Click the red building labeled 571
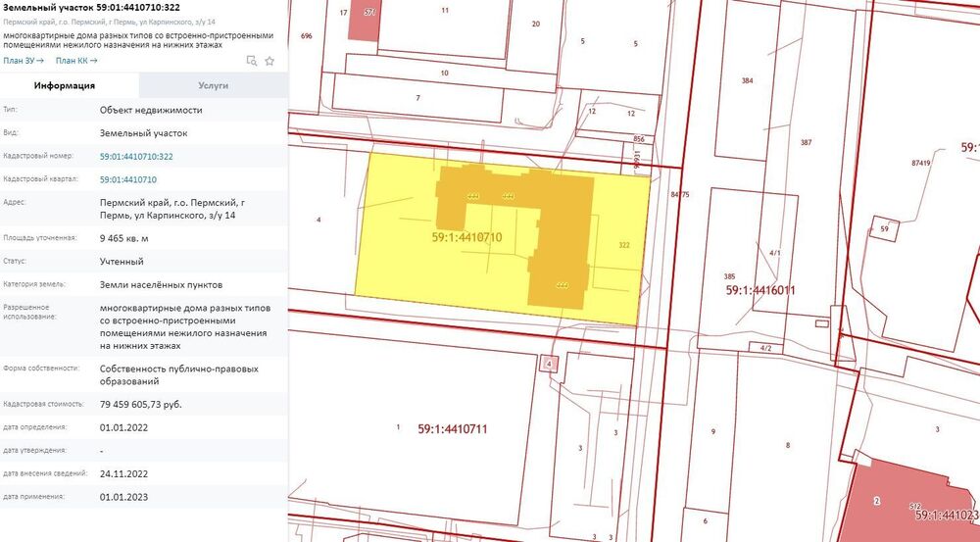This screenshot has width=980, height=542. (364, 20)
